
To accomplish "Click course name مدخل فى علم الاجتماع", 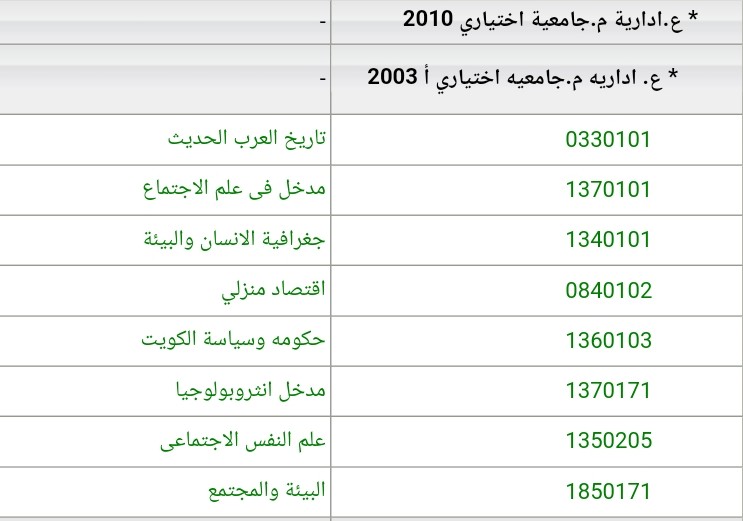I will pyautogui.click(x=234, y=189).
